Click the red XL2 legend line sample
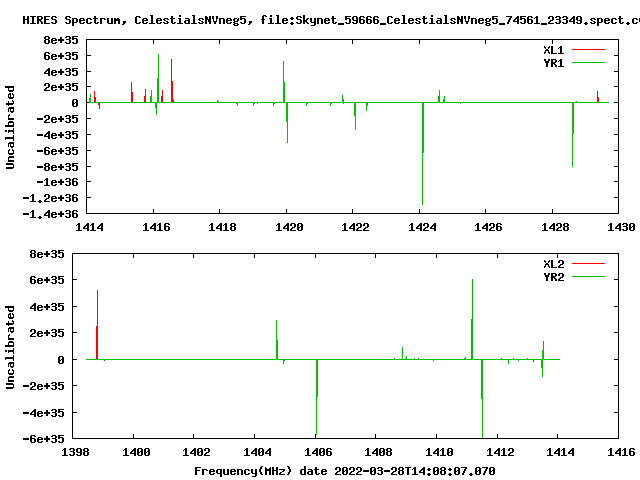Image resolution: width=640 pixels, height=480 pixels. coord(588,264)
